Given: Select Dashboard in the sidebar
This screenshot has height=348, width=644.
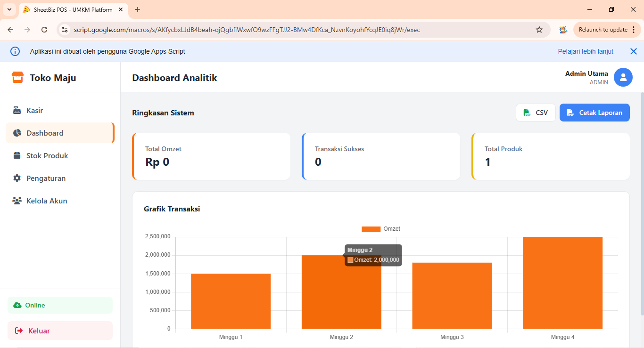Looking at the screenshot, I should [45, 133].
